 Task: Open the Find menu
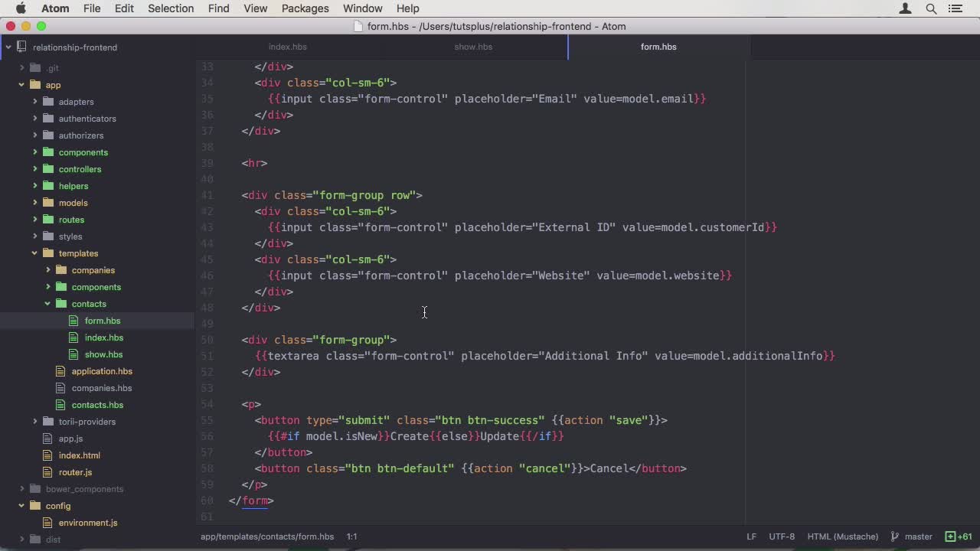(x=218, y=8)
